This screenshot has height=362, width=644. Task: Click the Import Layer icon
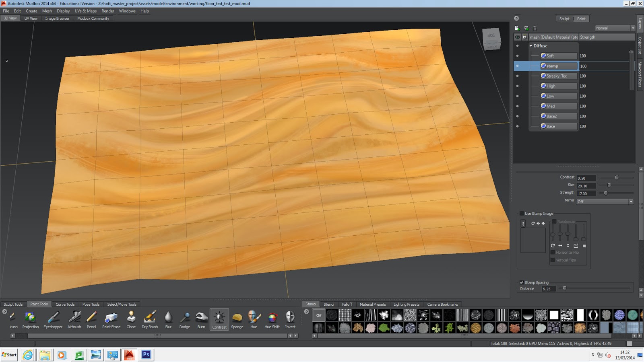coord(526,28)
